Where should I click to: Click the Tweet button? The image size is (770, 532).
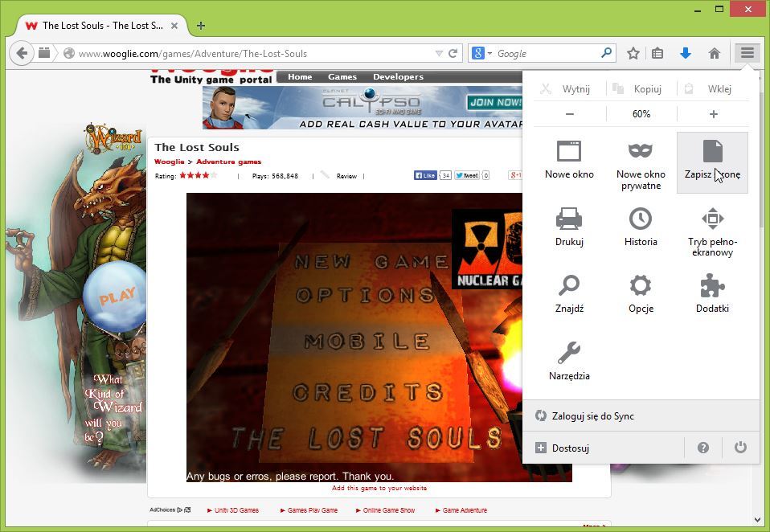click(x=466, y=175)
